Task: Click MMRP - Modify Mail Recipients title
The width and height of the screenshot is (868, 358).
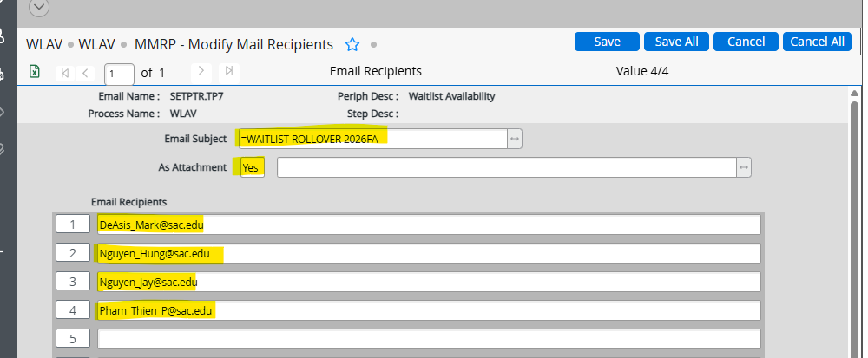Action: click(x=233, y=44)
